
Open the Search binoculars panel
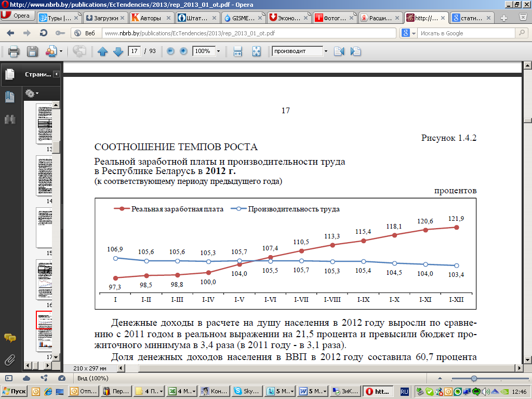(10, 119)
